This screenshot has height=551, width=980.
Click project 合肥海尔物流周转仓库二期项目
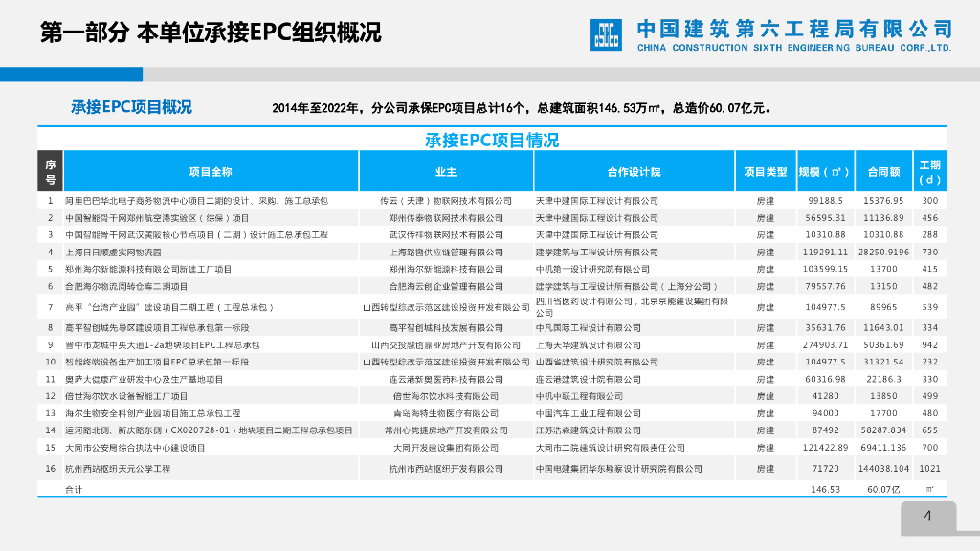click(x=126, y=287)
